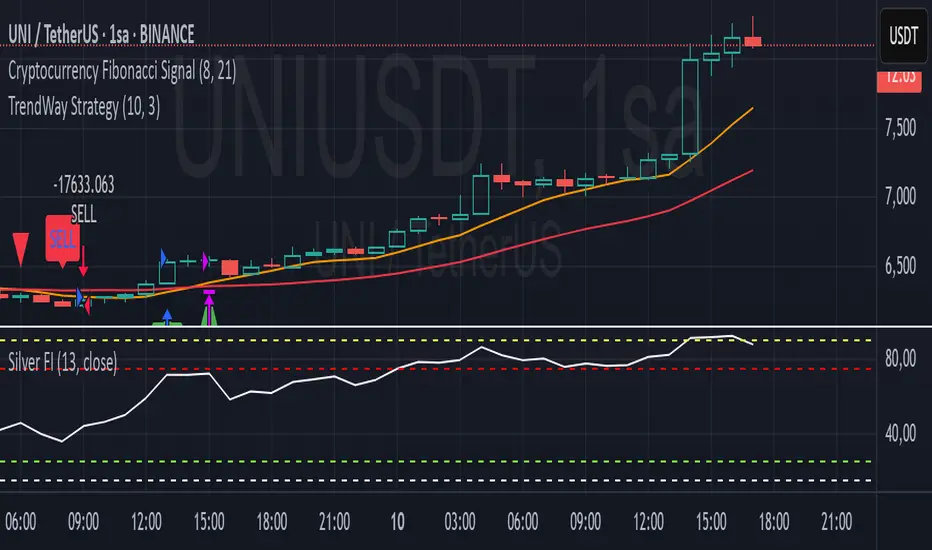
Task: Click the 03:00 time axis label
Action: [460, 521]
